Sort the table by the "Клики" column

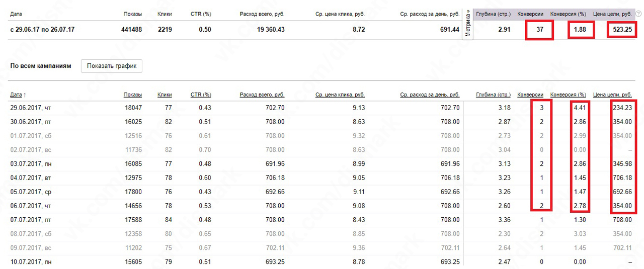165,95
